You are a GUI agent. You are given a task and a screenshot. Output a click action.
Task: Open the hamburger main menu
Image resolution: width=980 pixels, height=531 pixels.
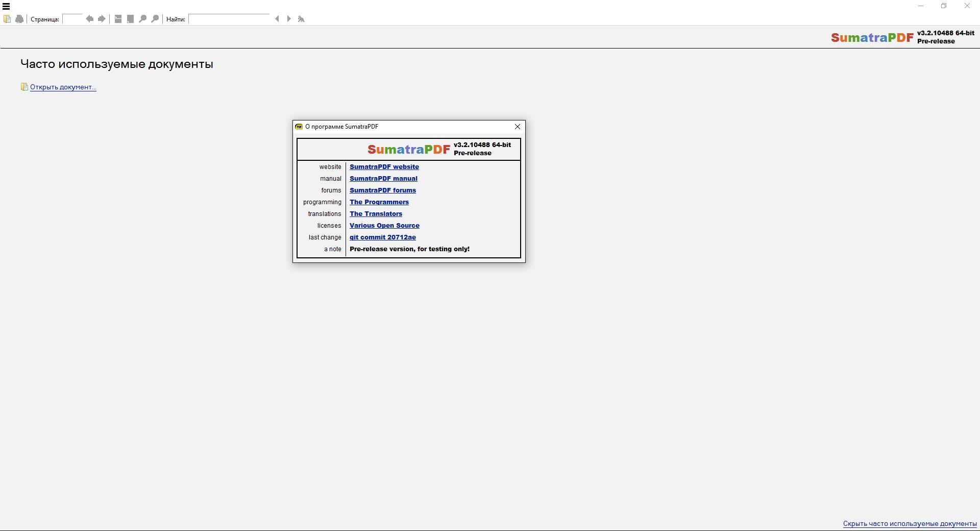(x=6, y=6)
